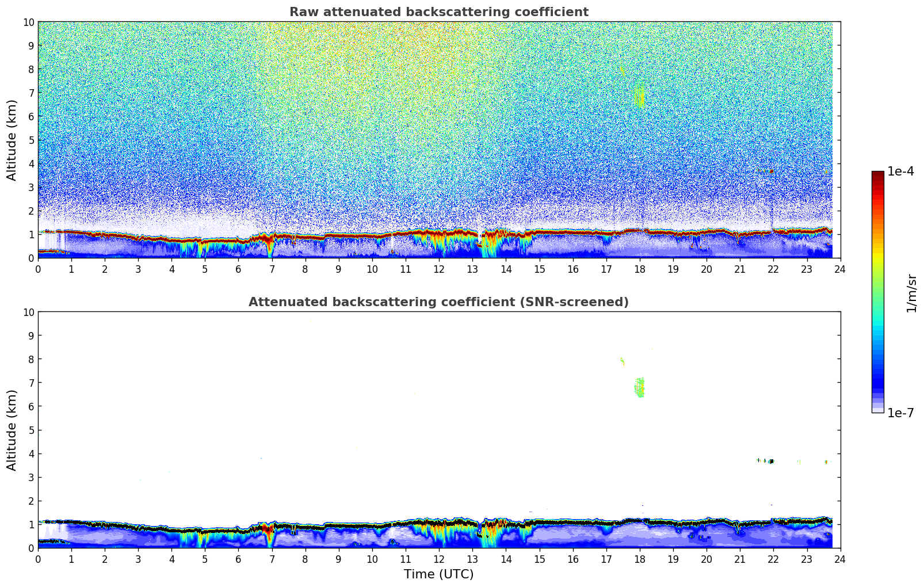This screenshot has width=924, height=587.
Task: Click the bottom plot's 'Altitude (km)' label
Action: pos(12,430)
